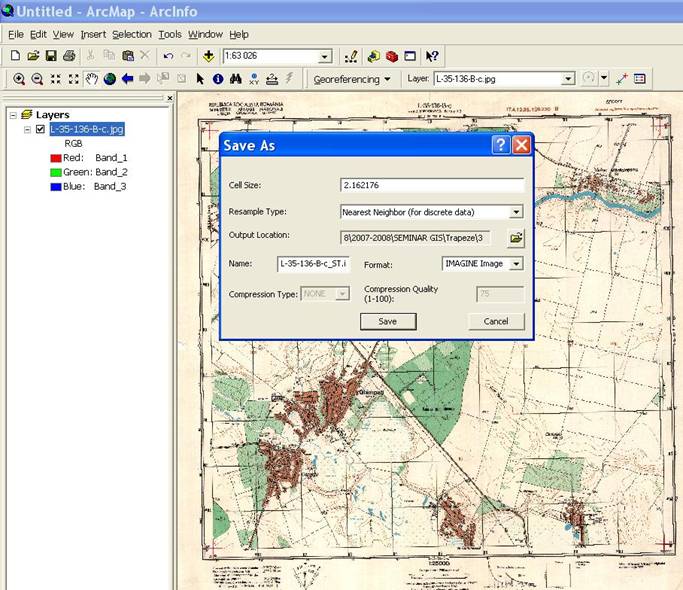
Task: Open the Insert menu
Action: click(x=93, y=34)
